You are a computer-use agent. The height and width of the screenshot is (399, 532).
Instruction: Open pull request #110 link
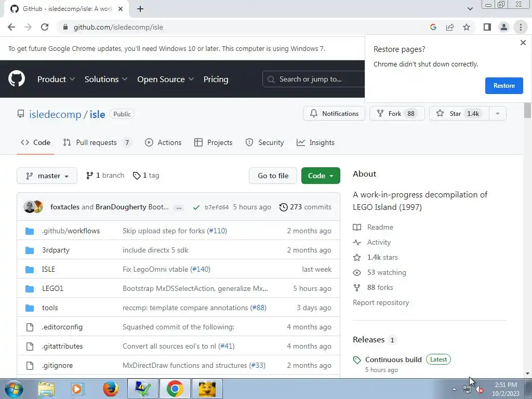point(217,231)
